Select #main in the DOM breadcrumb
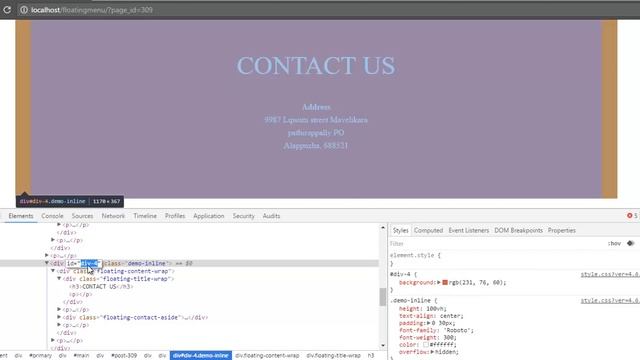Screen dimensions: 640x360 (x=81, y=356)
